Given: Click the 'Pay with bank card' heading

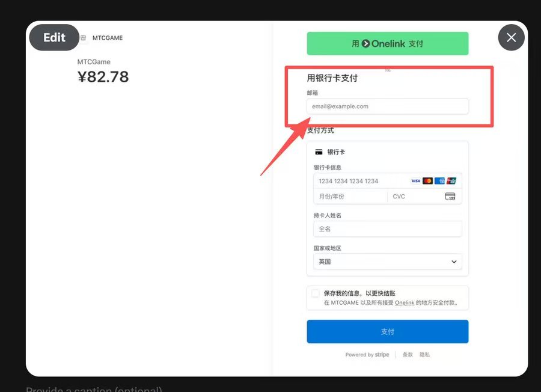Looking at the screenshot, I should [x=332, y=78].
